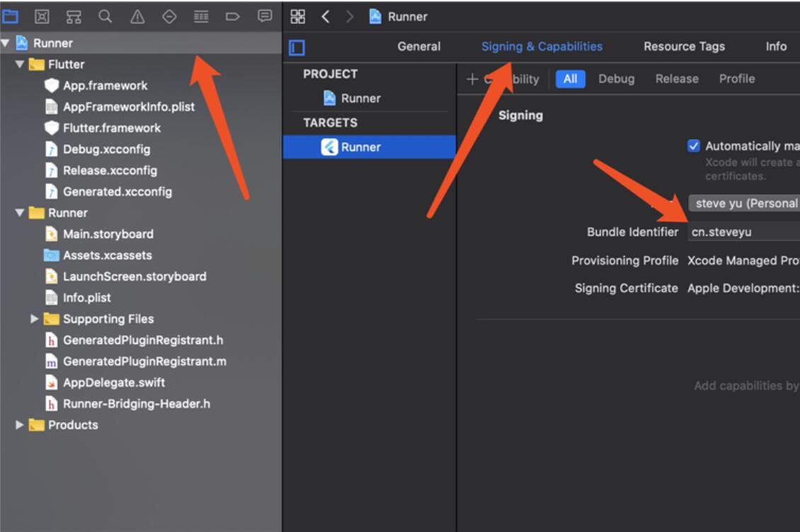
Task: Open Assets.xcassets catalog
Action: click(x=107, y=255)
